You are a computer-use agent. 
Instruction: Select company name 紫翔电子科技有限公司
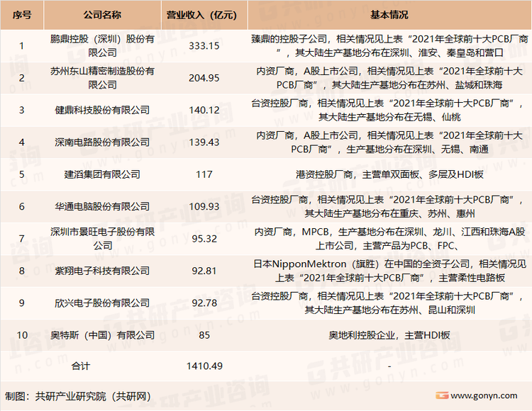[x=102, y=271]
